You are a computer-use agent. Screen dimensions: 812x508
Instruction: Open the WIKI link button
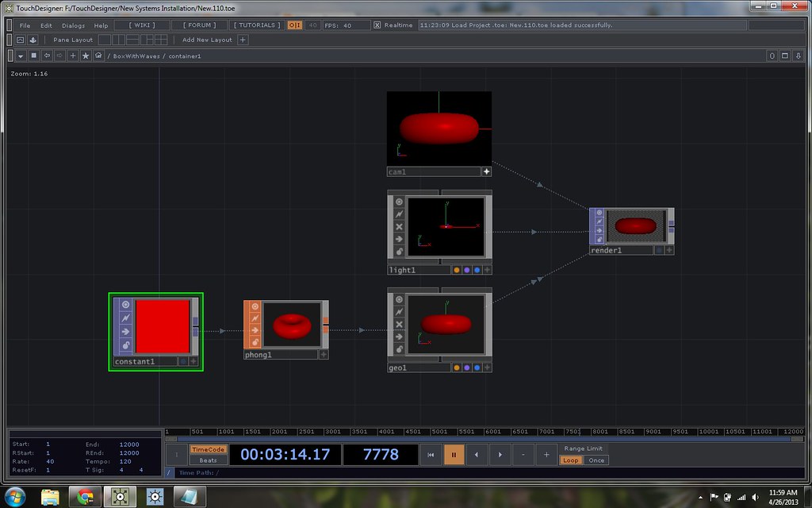coord(141,25)
